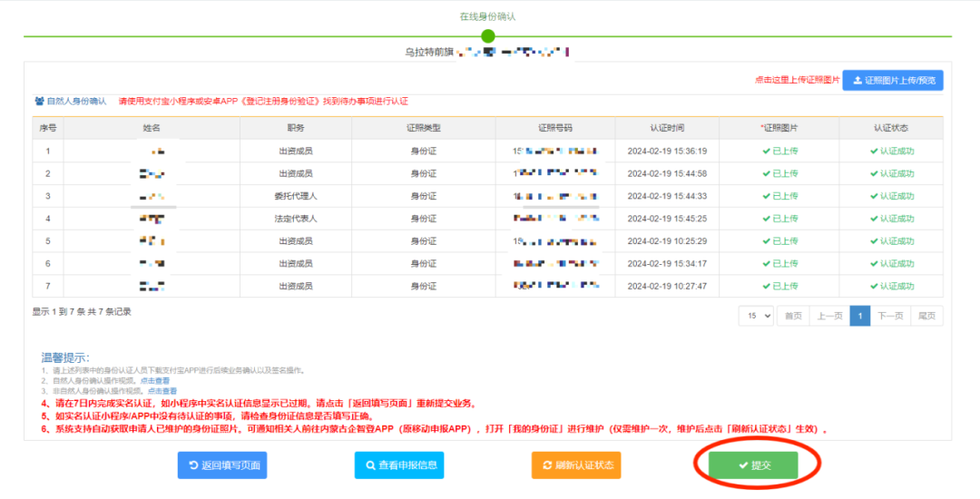Click timestamp 2024-02-19 15:36:19
980x499 pixels.
coord(667,152)
